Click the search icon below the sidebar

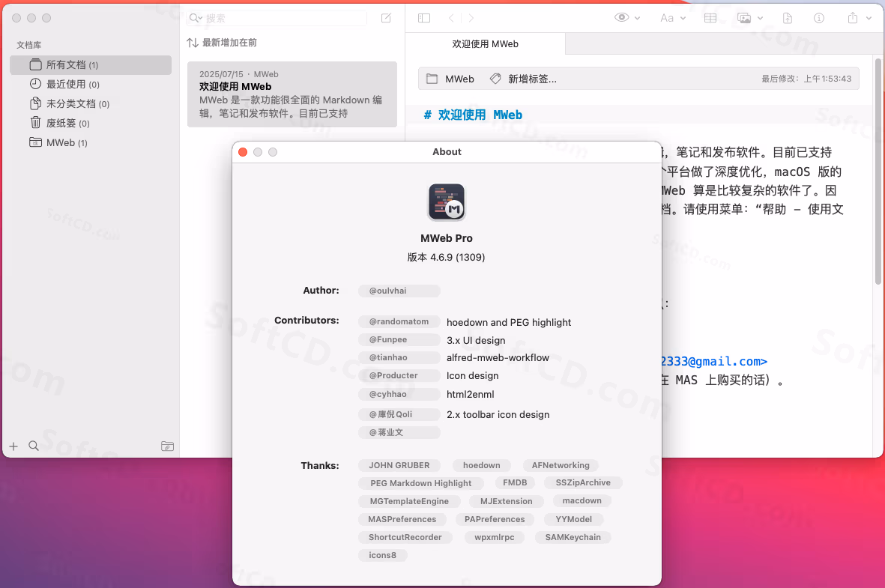point(34,446)
